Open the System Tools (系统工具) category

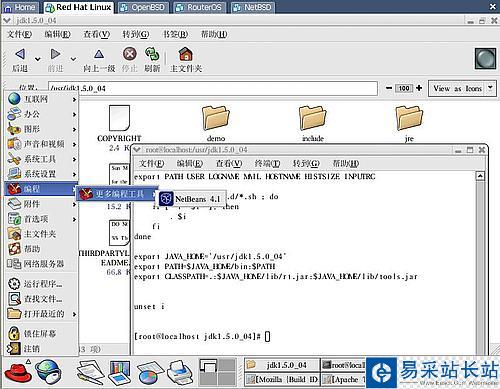(x=42, y=159)
